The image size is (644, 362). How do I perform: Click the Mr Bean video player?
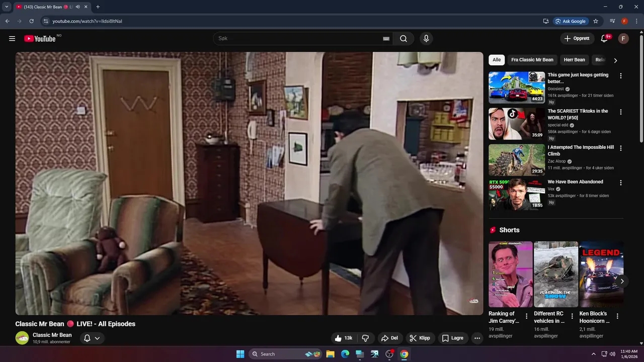click(x=249, y=184)
